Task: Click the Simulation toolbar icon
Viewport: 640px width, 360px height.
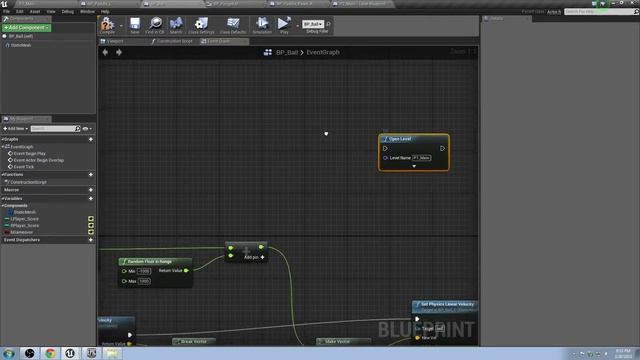Action: [x=262, y=24]
